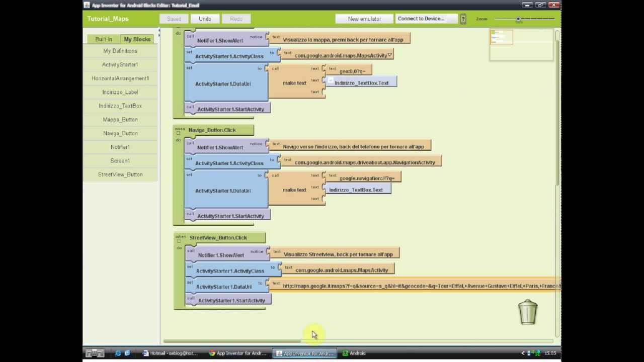The height and width of the screenshot is (362, 644).
Task: Open the My Definitions drawer
Action: click(120, 51)
